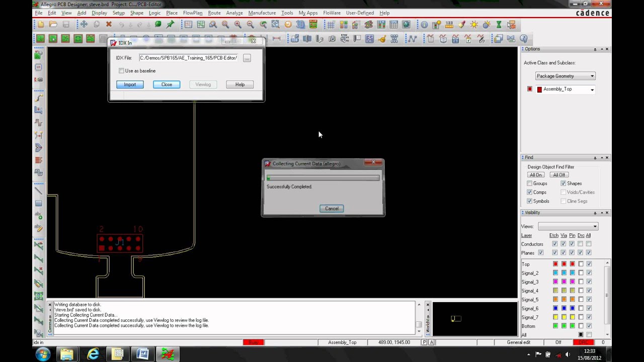Click the green hourglass icon
The image size is (644, 362).
pos(499,25)
